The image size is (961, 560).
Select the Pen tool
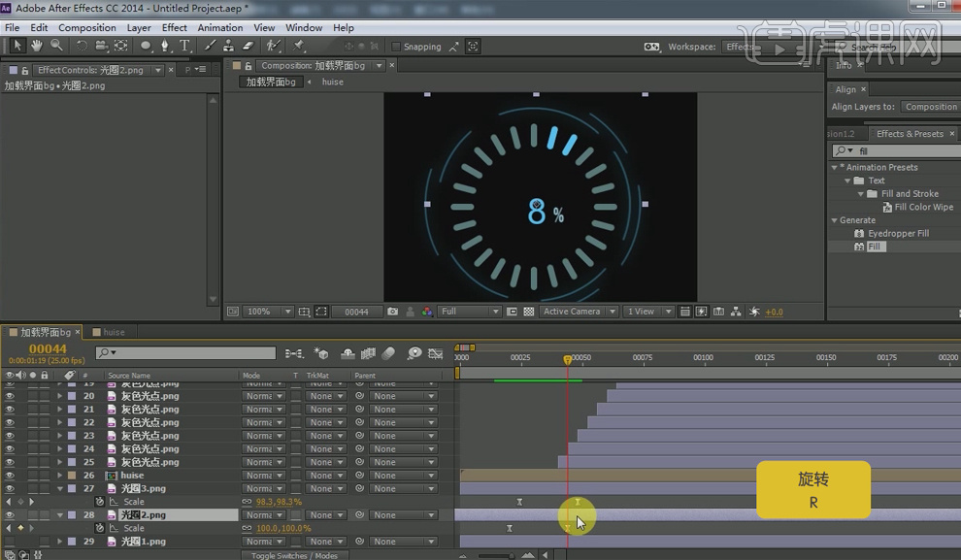pos(166,46)
